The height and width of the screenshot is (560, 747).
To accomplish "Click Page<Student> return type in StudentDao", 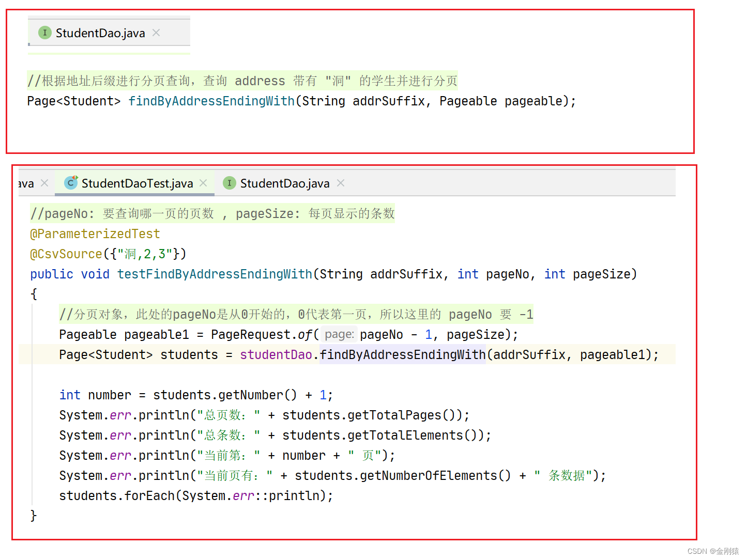I will pyautogui.click(x=74, y=101).
